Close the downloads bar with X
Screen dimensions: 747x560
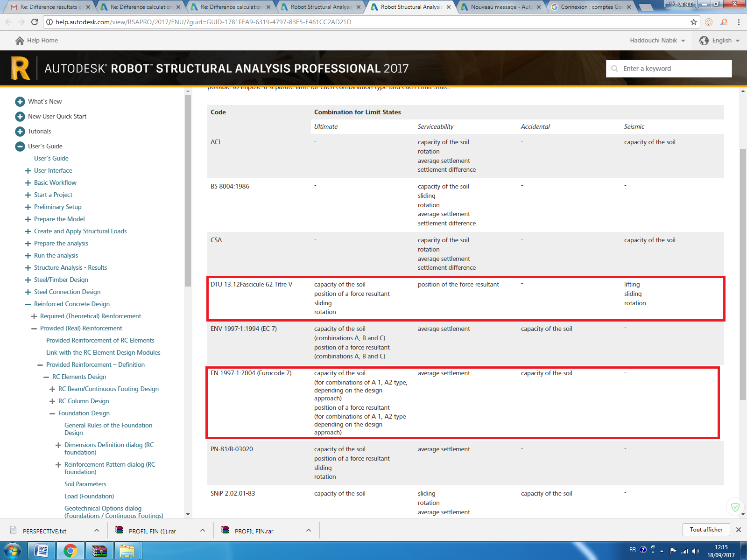[x=739, y=530]
